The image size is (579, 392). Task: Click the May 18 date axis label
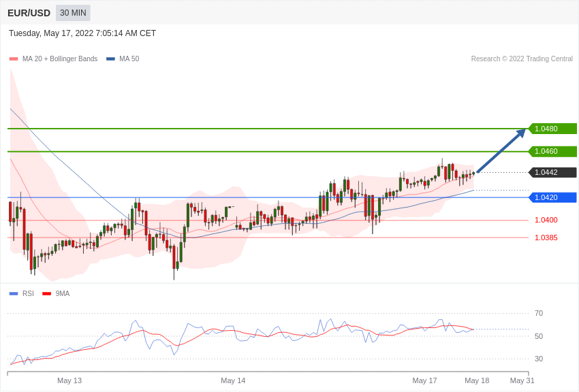pyautogui.click(x=477, y=380)
